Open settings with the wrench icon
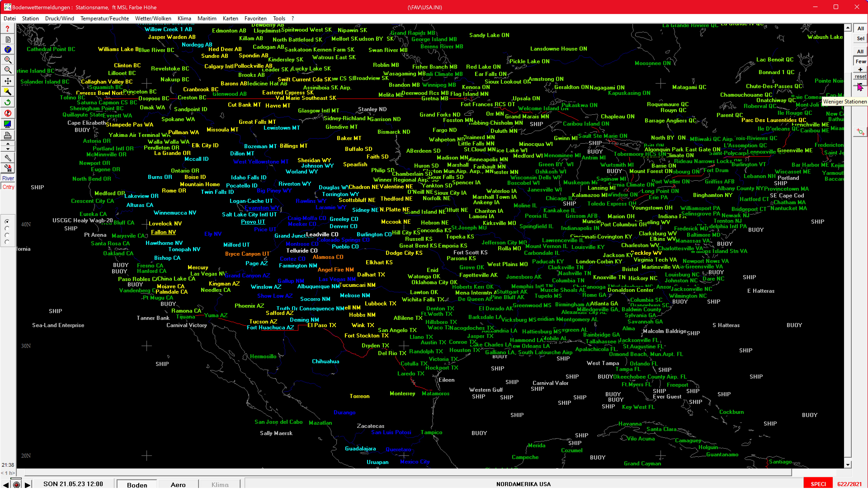Screen dimensions: 868x492 click(7, 158)
